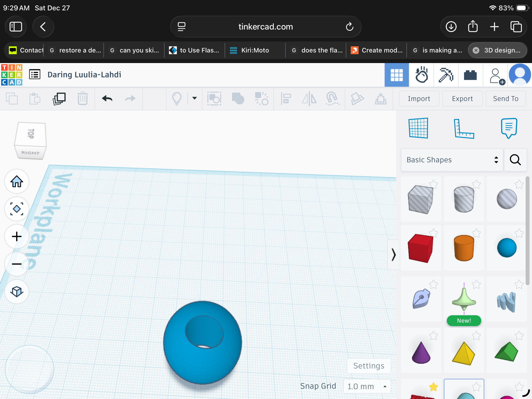Click the Mirror tool icon
Image resolution: width=532 pixels, height=399 pixels.
point(309,99)
